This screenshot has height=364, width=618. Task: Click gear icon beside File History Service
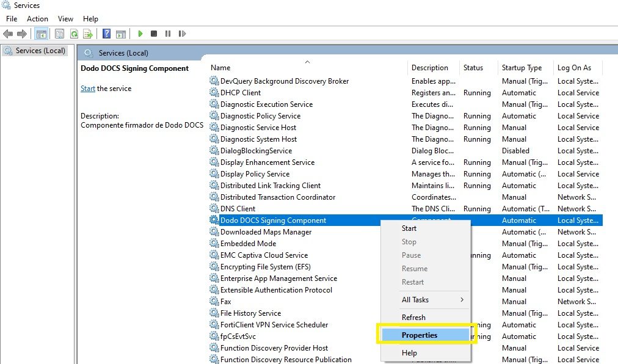214,313
